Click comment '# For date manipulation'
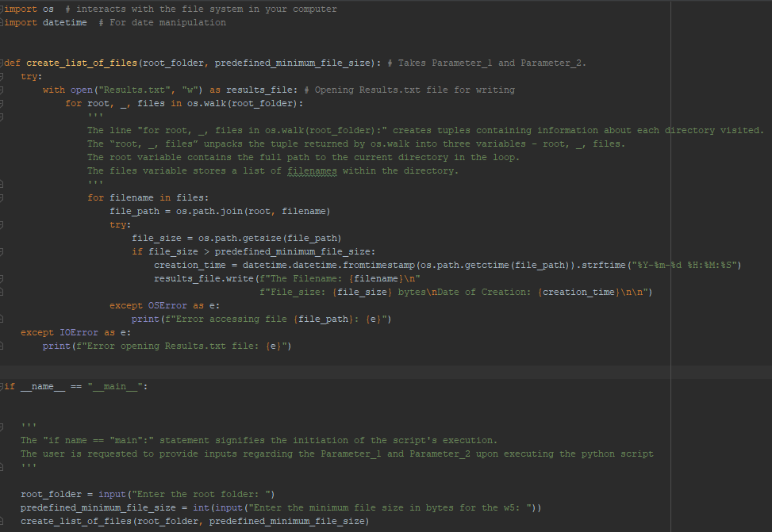The width and height of the screenshot is (772, 532). coord(163,23)
